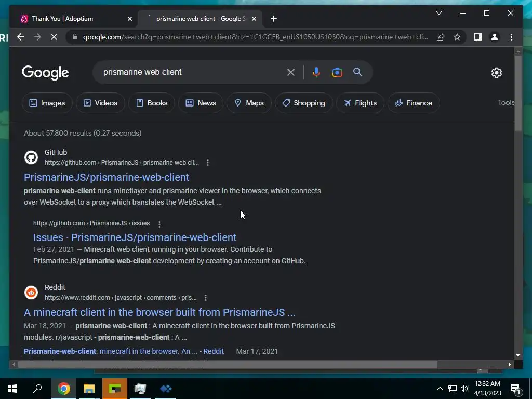
Task: Open the tab search dropdown arrow
Action: (438, 13)
